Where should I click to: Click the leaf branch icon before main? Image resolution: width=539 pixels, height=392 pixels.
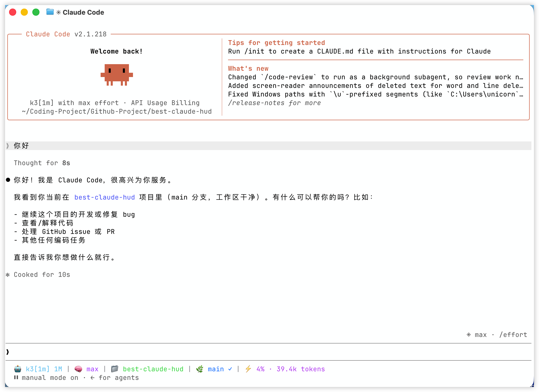click(x=200, y=369)
